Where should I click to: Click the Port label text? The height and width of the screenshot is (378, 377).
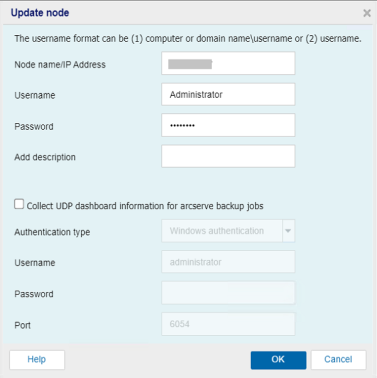22,325
